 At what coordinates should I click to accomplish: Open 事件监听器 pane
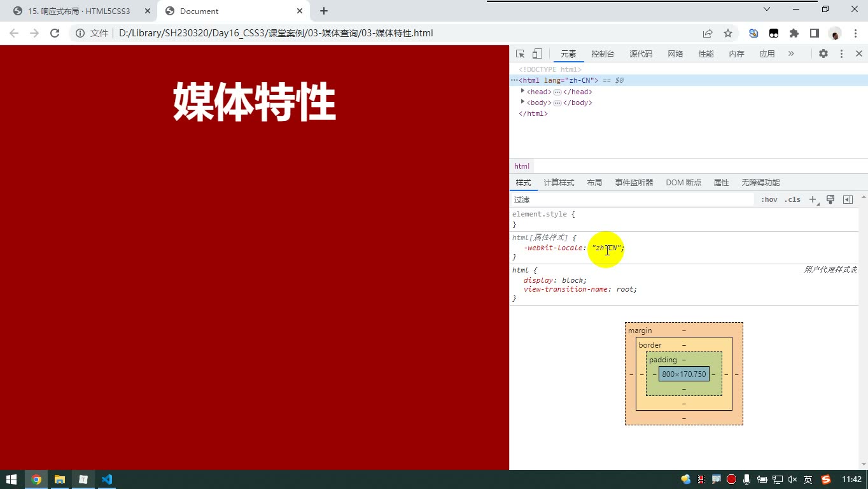click(634, 183)
